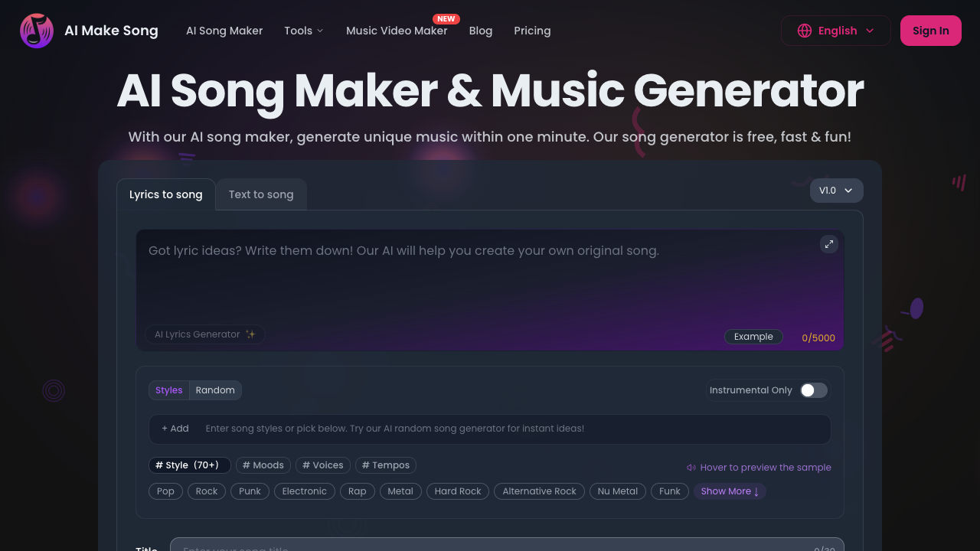Open the # Voices tag category
This screenshot has width=980, height=551.
322,465
